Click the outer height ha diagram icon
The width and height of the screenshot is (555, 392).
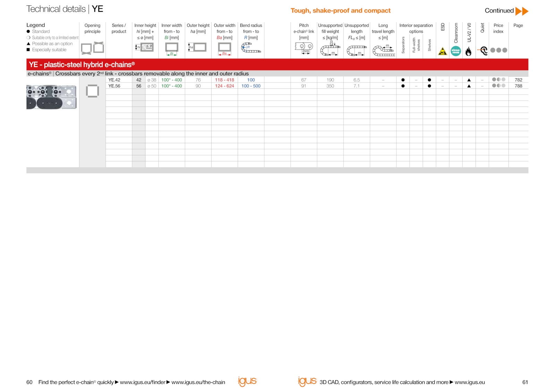[197, 47]
